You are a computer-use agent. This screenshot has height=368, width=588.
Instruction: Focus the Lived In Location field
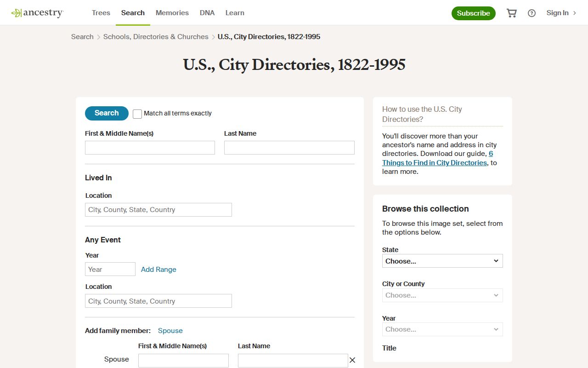click(158, 210)
